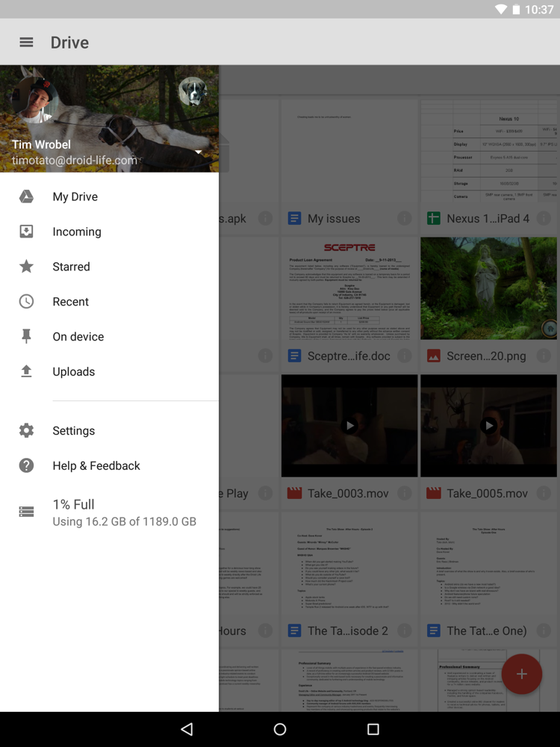Play the Take_0003.mov video thumbnail

tap(349, 426)
